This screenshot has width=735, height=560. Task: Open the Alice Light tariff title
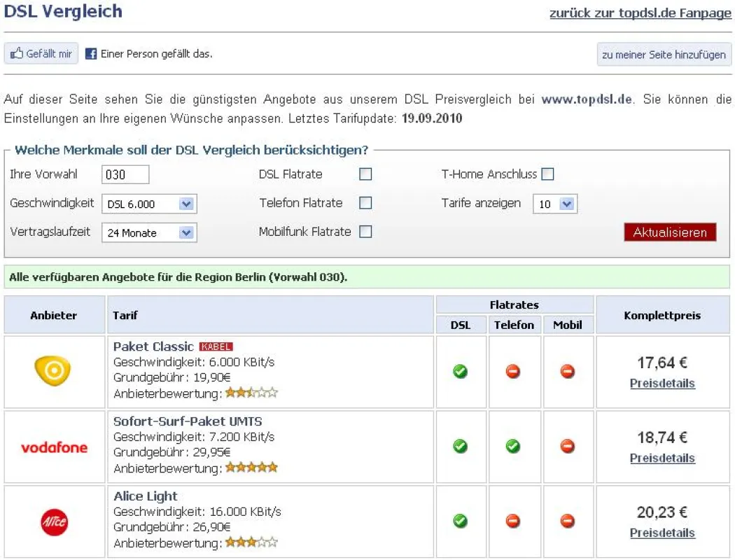146,496
